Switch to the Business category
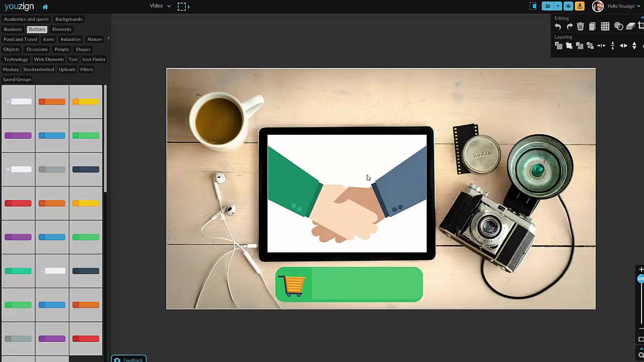644x362 pixels. point(13,29)
